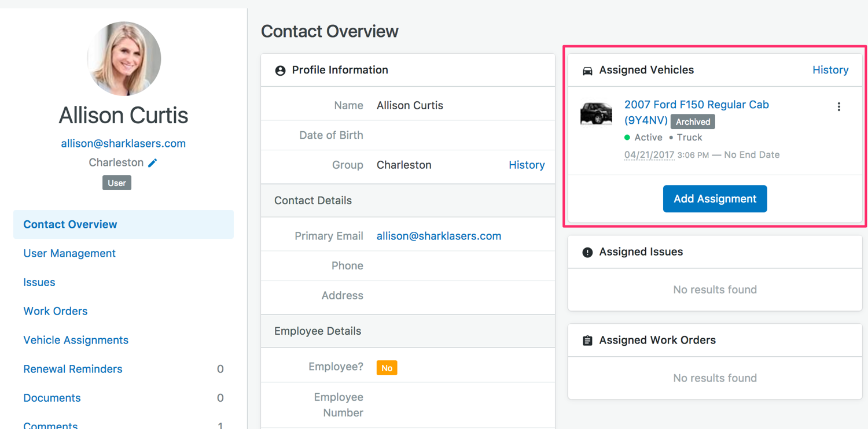Click the primary email address in Contact Details

pos(439,236)
